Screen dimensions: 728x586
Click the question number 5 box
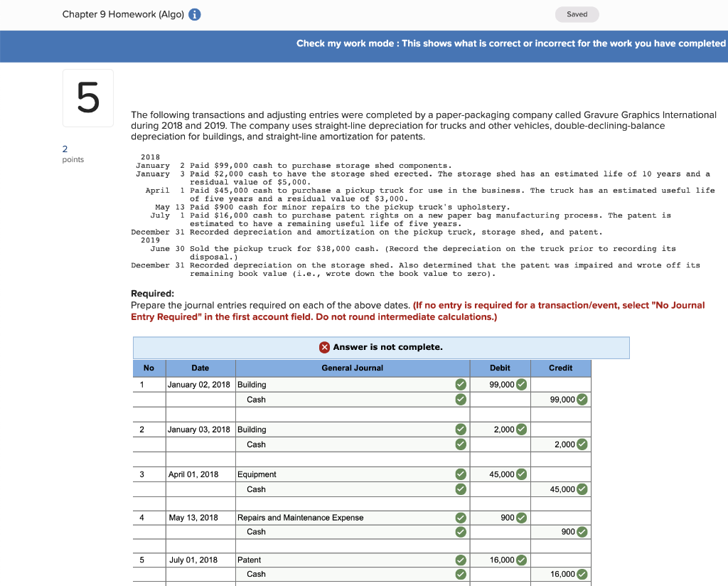pos(88,98)
